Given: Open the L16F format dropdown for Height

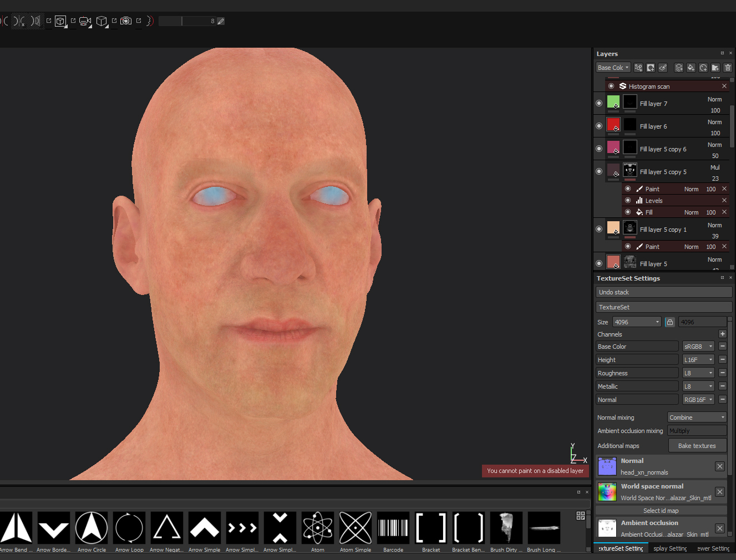Looking at the screenshot, I should click(698, 360).
